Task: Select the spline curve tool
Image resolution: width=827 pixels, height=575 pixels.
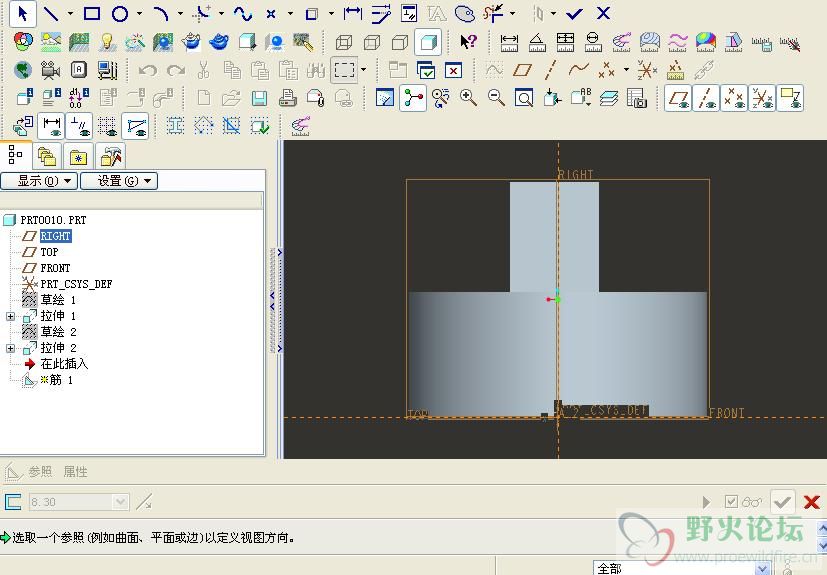Action: pos(243,14)
